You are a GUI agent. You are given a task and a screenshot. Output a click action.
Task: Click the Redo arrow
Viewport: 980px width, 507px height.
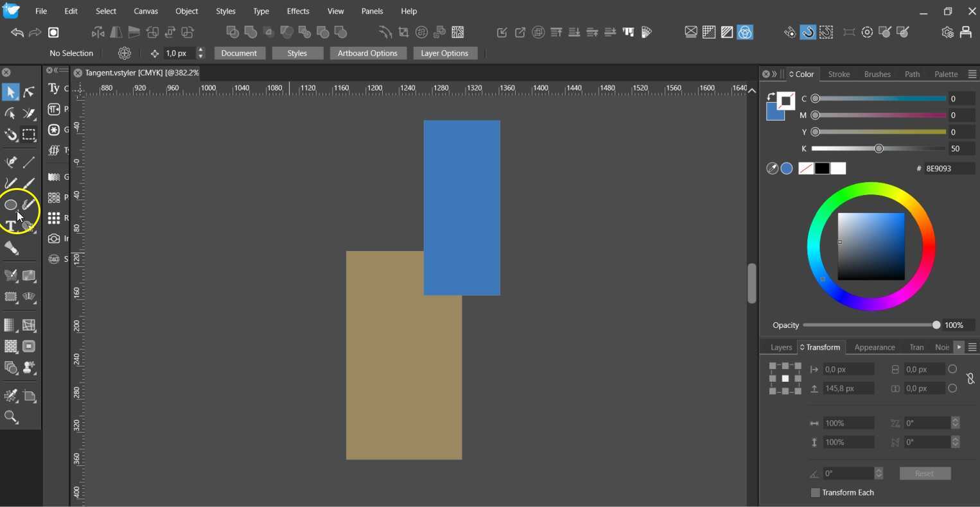(35, 32)
